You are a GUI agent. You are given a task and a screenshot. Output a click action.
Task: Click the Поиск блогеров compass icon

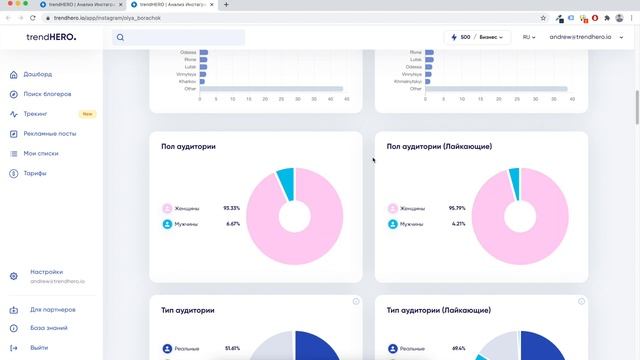[13, 94]
